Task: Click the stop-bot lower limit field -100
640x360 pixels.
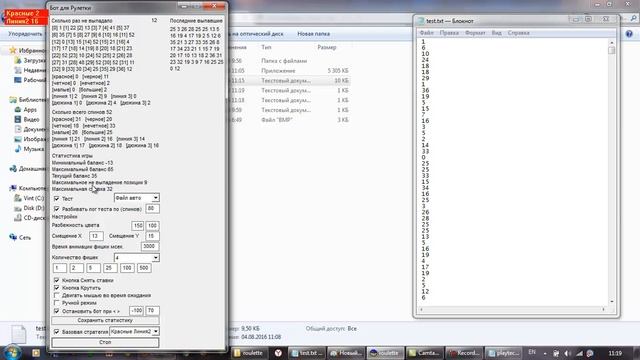Action: click(x=136, y=311)
